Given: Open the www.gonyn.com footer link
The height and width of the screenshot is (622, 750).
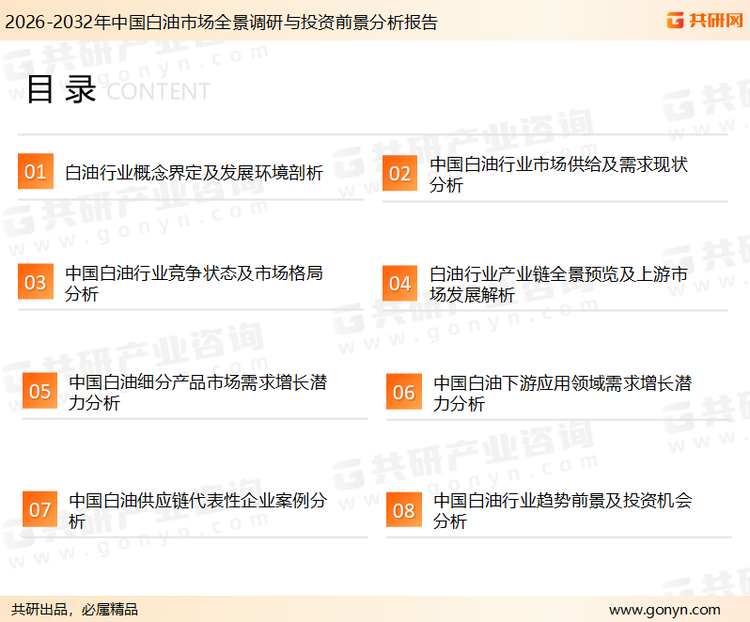Looking at the screenshot, I should [664, 610].
